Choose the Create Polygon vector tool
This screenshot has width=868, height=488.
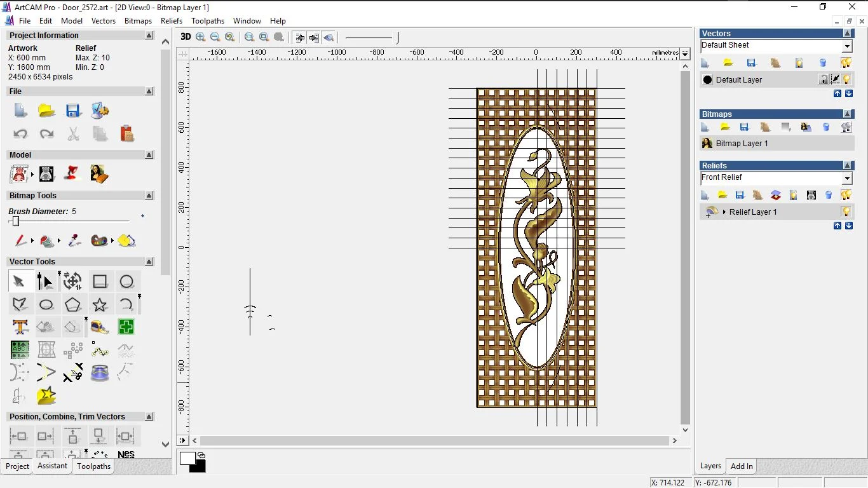tap(73, 304)
